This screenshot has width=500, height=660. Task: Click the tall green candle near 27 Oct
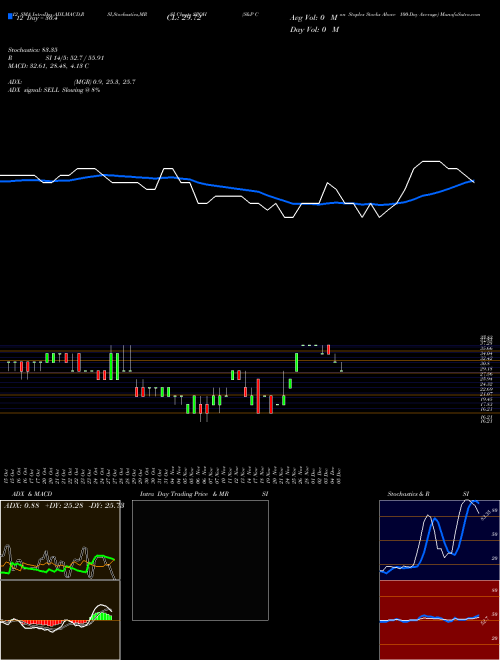tap(111, 366)
